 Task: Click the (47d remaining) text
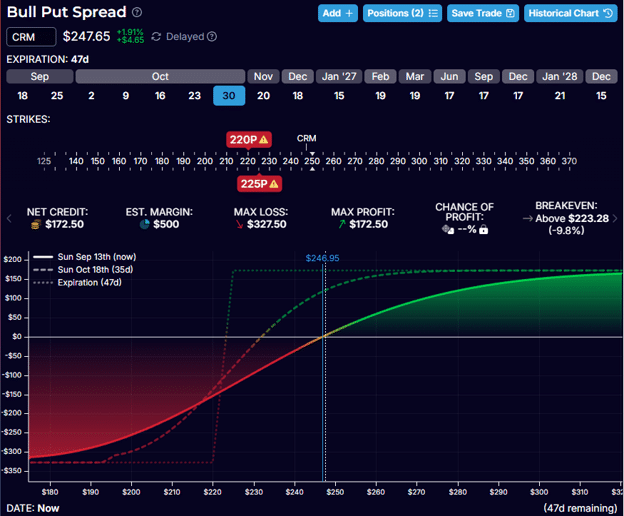pos(580,508)
